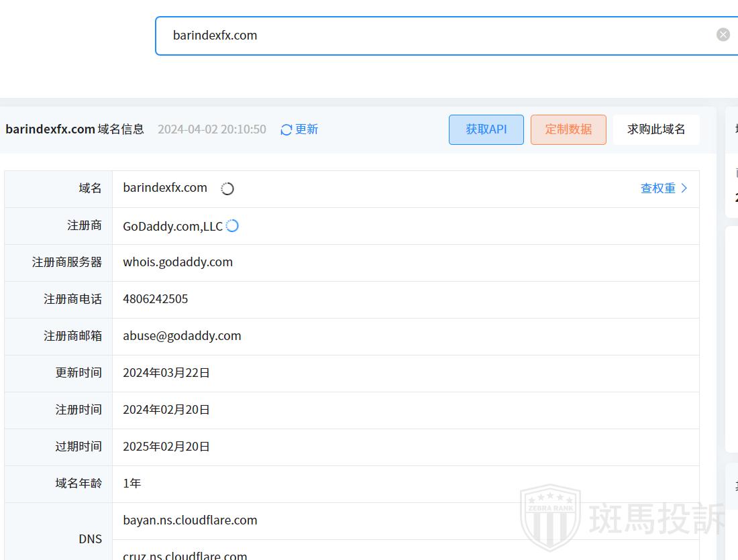The image size is (738, 560).
Task: Clear the search box with the X icon
Action: [x=723, y=35]
